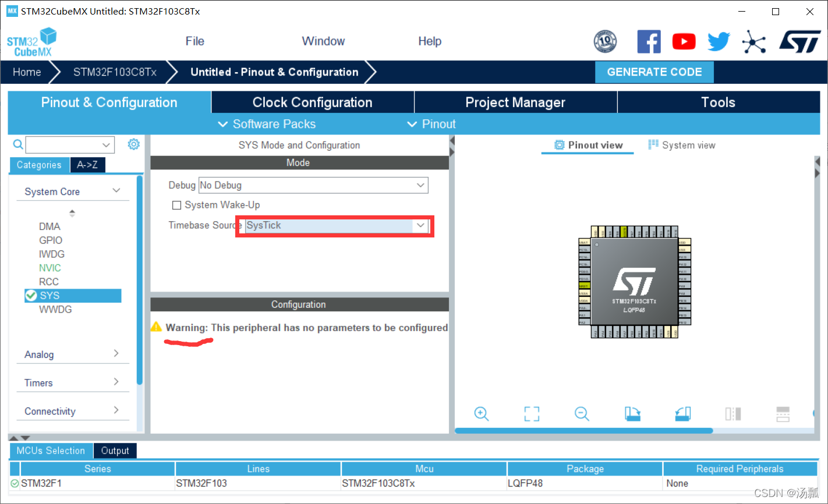This screenshot has height=504, width=828.
Task: Switch to Tools tab
Action: [719, 102]
